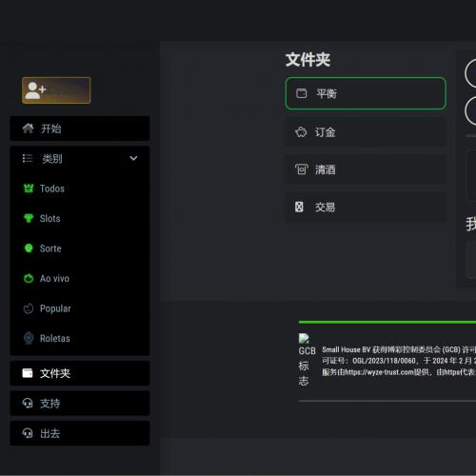
Task: Open the 开始 home icon
Action: 28,129
